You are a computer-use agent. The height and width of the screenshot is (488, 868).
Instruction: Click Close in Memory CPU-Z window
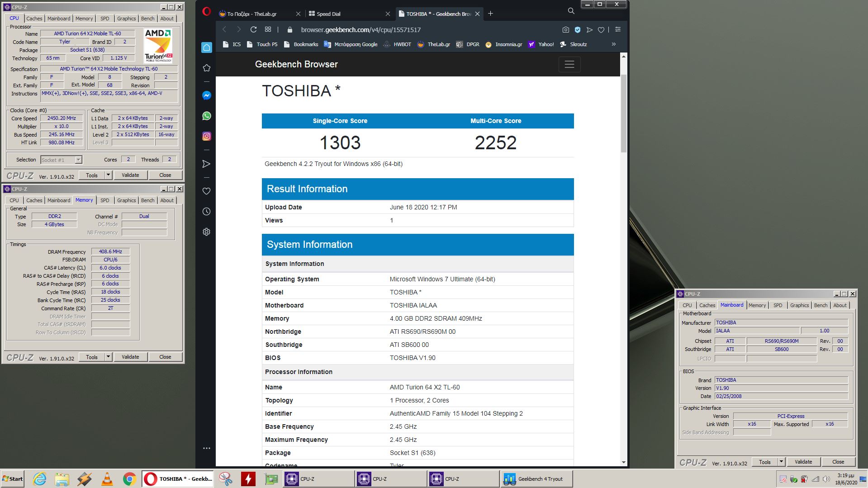(x=165, y=357)
